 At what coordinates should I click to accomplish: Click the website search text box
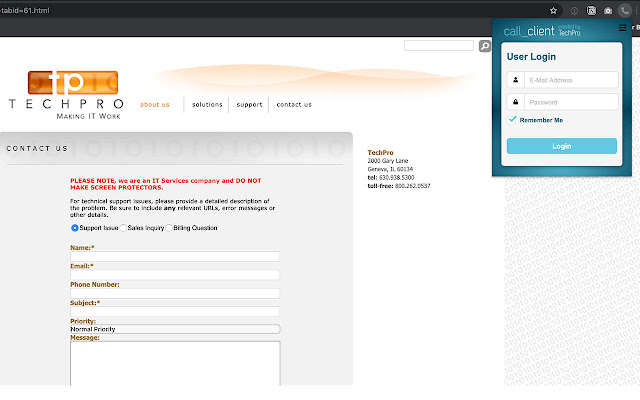439,45
